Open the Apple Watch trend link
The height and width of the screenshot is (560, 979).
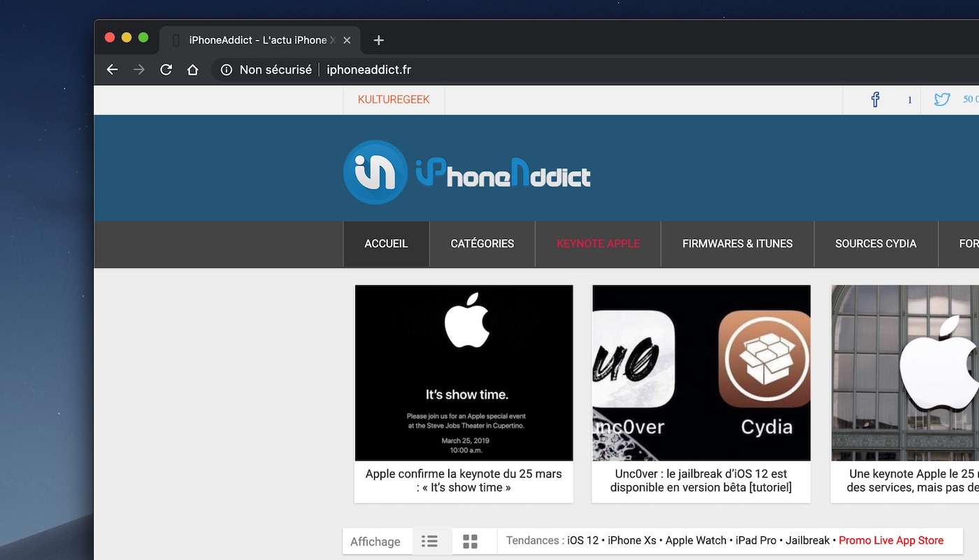696,540
